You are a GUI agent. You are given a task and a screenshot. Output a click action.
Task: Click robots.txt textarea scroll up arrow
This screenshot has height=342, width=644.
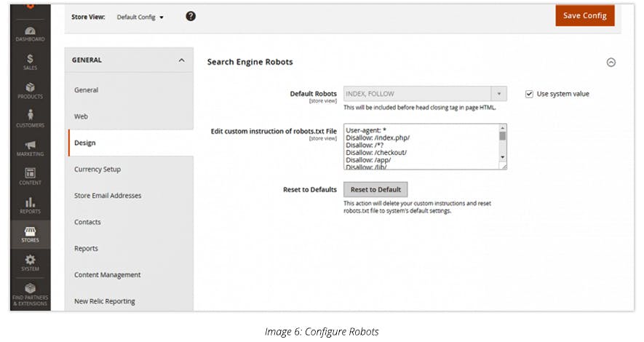pos(502,127)
